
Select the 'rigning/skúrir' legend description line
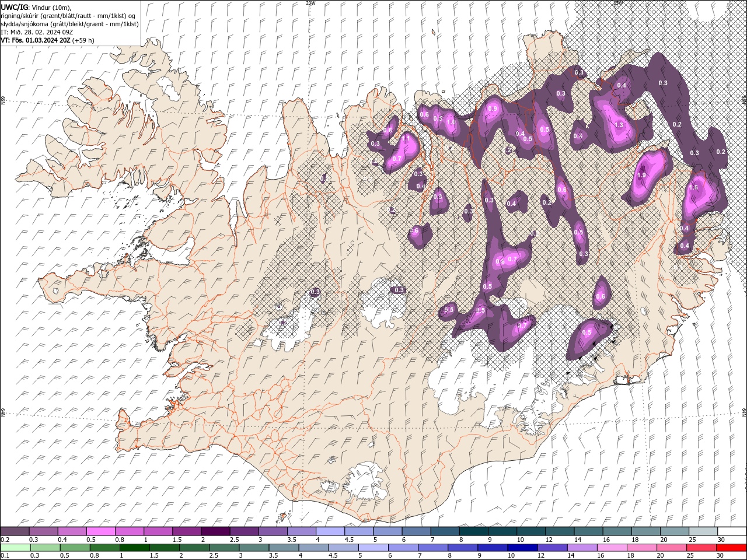[x=69, y=16]
